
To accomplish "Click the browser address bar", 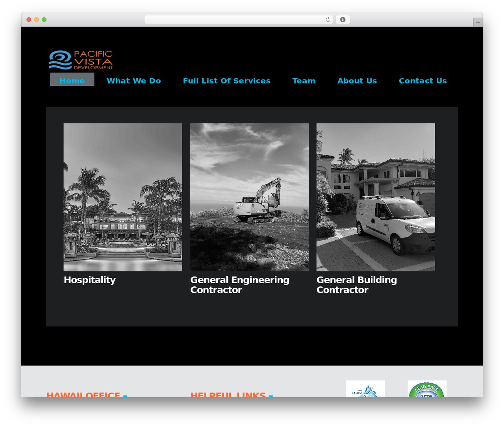I will point(238,20).
